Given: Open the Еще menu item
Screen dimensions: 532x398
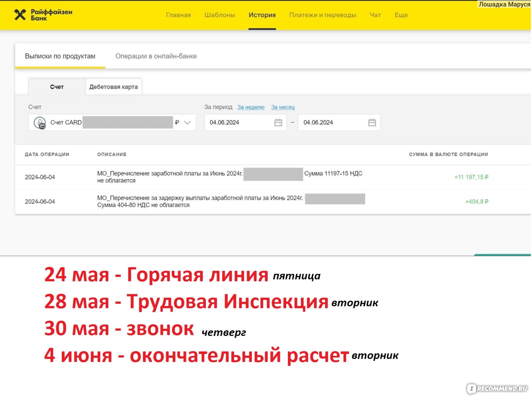Looking at the screenshot, I should click(401, 15).
